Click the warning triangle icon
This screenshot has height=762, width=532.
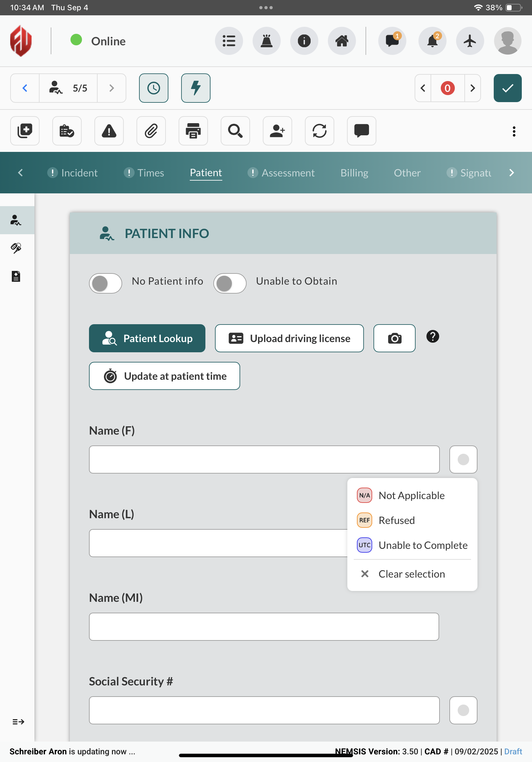(x=109, y=131)
